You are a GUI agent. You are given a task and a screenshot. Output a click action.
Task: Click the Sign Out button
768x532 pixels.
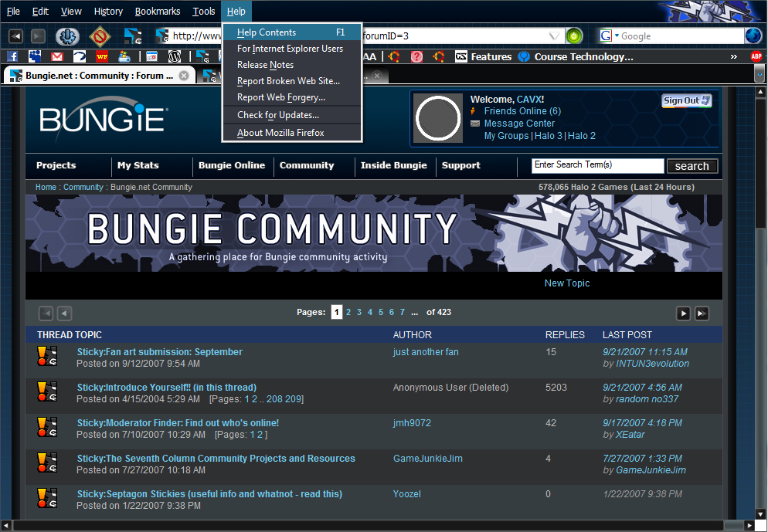[x=686, y=100]
